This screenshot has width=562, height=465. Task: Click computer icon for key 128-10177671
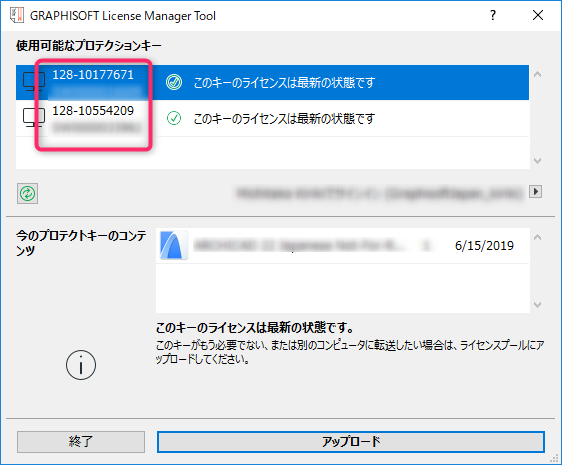tap(34, 81)
